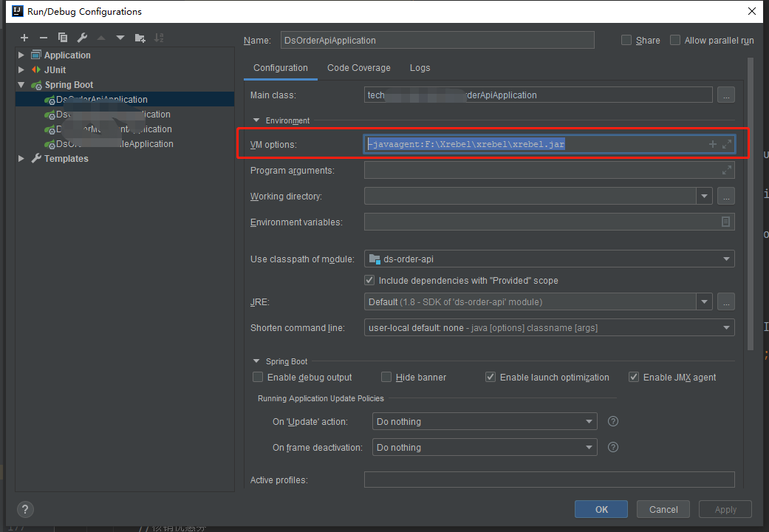
Task: Show help for On frame deactivation
Action: tap(613, 447)
